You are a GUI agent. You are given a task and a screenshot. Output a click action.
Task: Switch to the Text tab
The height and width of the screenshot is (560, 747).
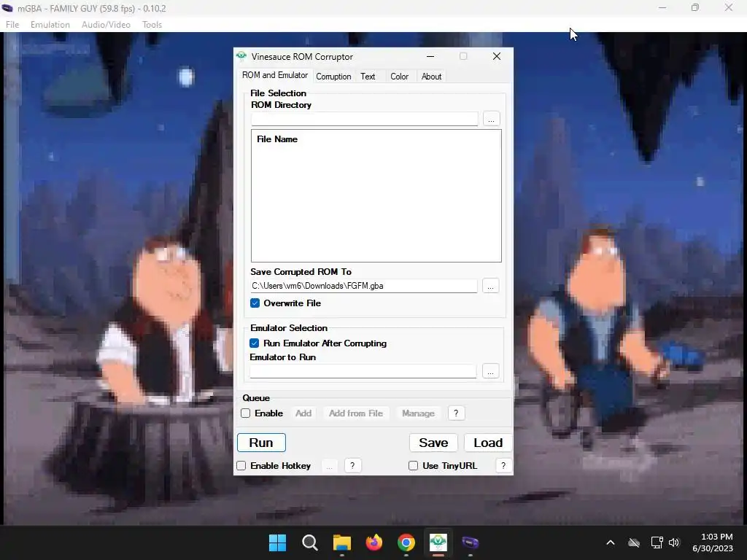[x=368, y=76]
